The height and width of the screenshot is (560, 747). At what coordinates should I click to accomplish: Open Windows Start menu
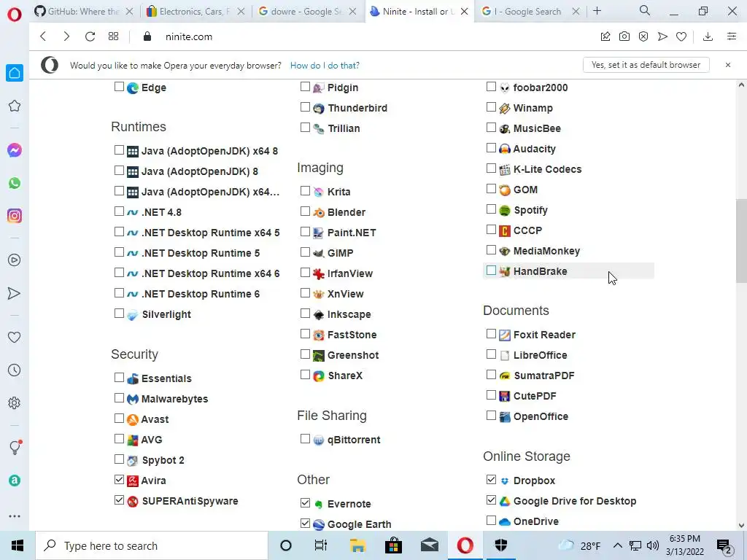pyautogui.click(x=18, y=545)
